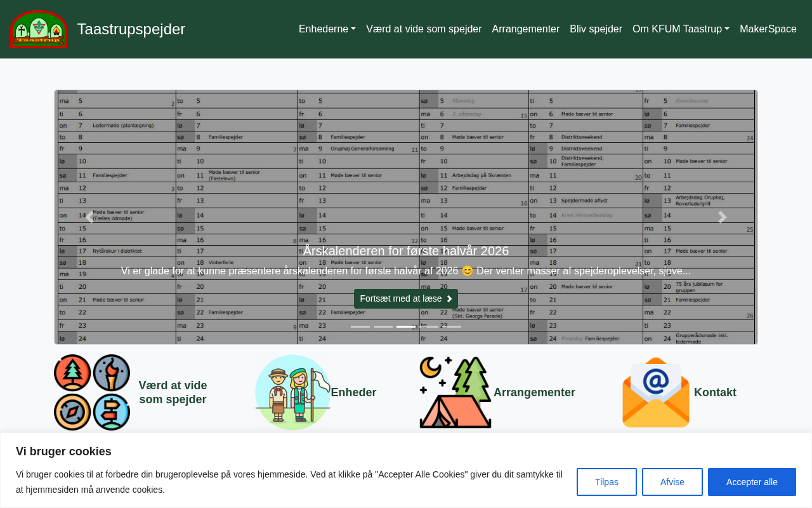Open the four-badge scout knowledge icon

tap(92, 392)
